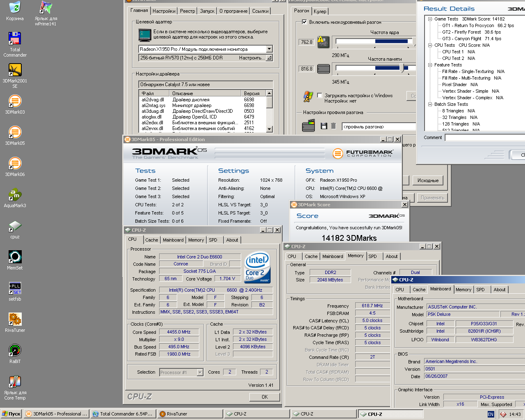The width and height of the screenshot is (525, 420).
Task: Click 'GT2 - Firefly Forest' result row
Action: (x=471, y=32)
